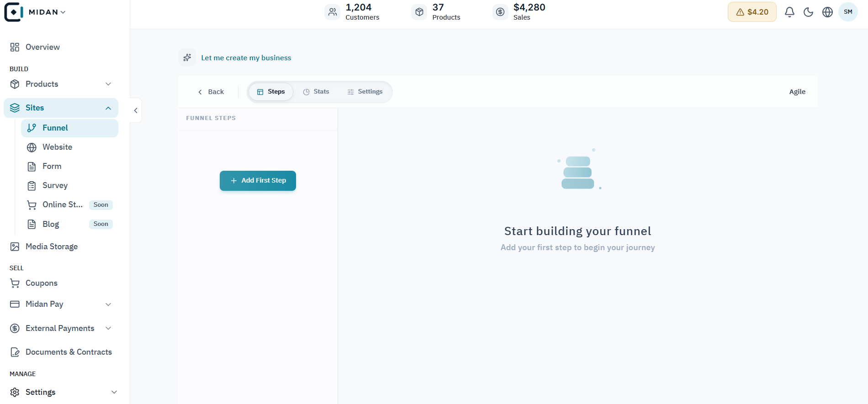Open Coupons in the sidebar

click(x=61, y=283)
